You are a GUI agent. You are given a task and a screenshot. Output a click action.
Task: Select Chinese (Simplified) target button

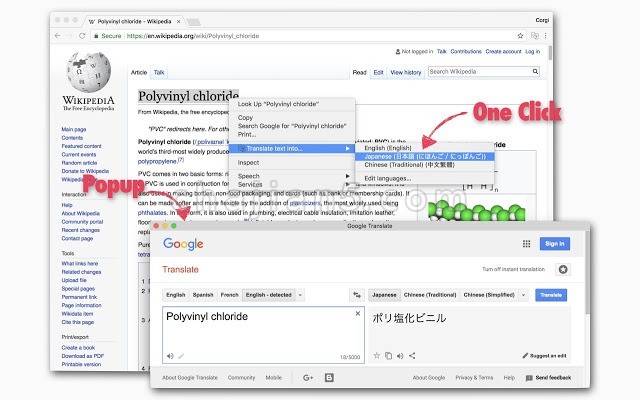489,295
